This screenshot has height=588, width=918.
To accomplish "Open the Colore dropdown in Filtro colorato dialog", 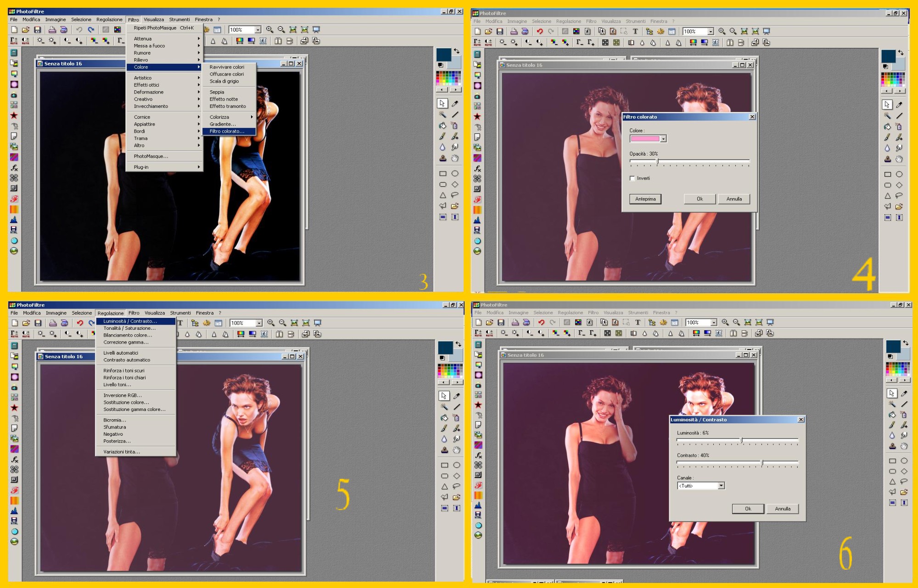I will (663, 139).
